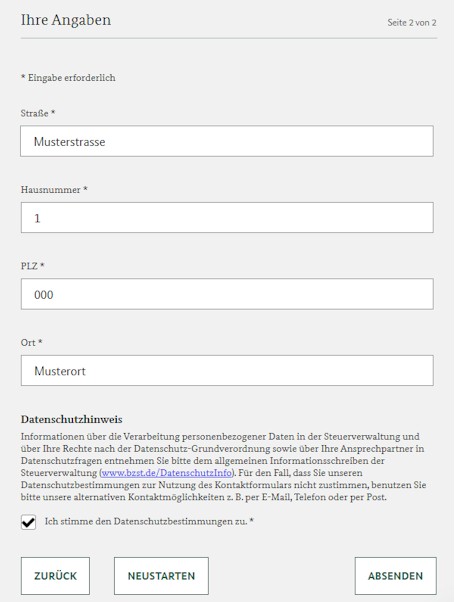Screen dimensions: 456x602
Task: Restart the form via NEUSTARTEN
Action: coord(161,576)
